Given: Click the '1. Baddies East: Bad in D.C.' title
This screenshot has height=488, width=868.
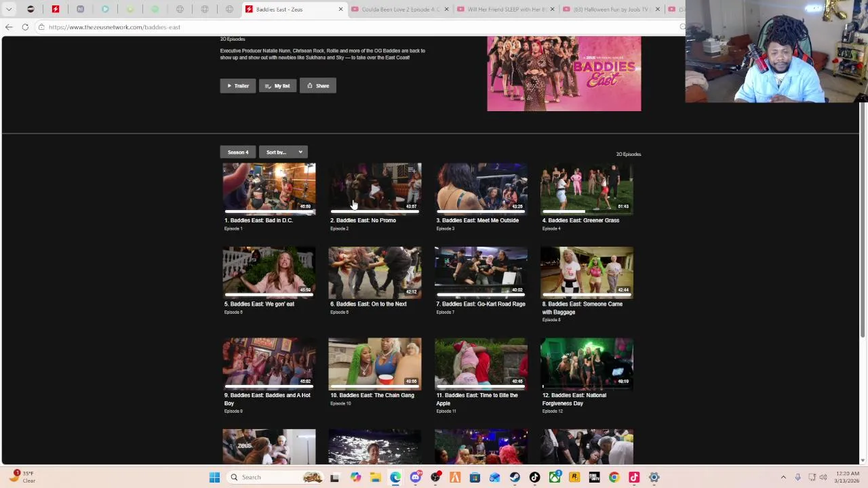Looking at the screenshot, I should point(258,220).
